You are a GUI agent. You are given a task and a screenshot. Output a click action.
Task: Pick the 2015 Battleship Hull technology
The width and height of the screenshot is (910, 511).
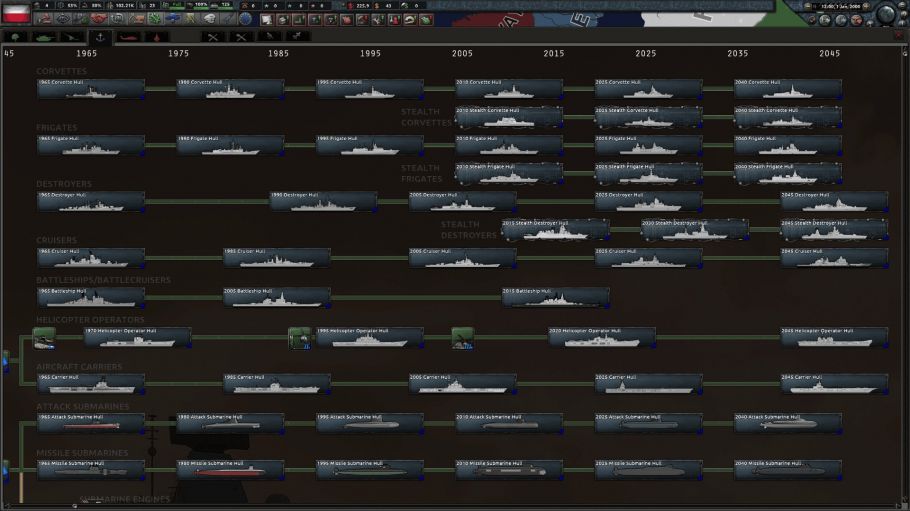click(x=555, y=297)
